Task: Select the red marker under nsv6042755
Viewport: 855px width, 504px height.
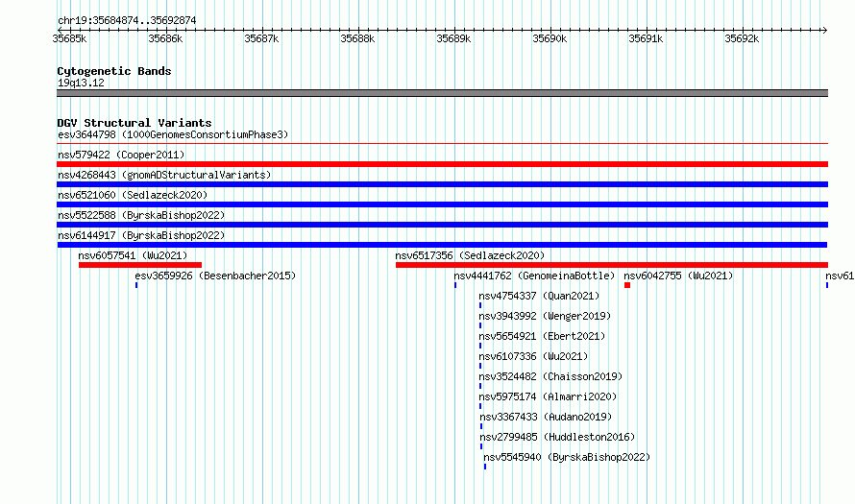Action: click(627, 285)
